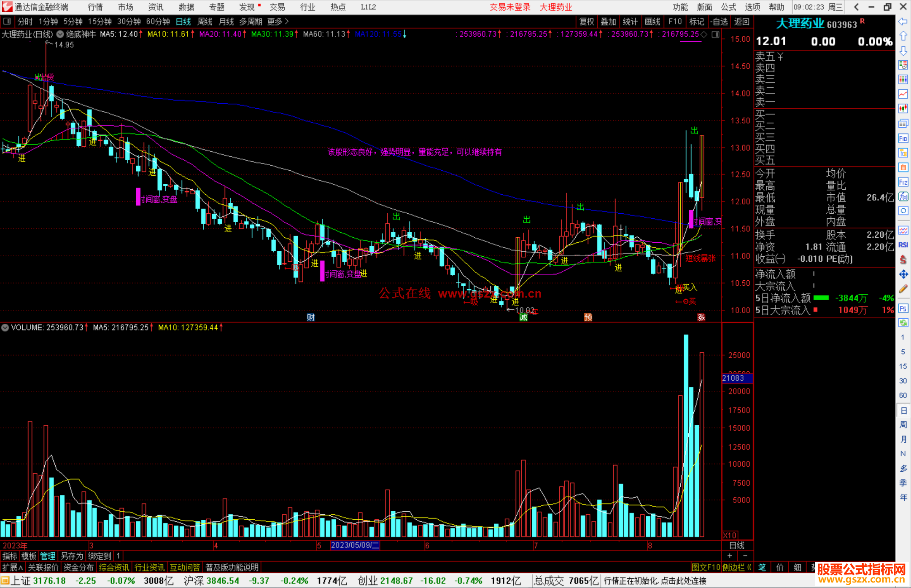Click the 复权 button

tap(587, 21)
